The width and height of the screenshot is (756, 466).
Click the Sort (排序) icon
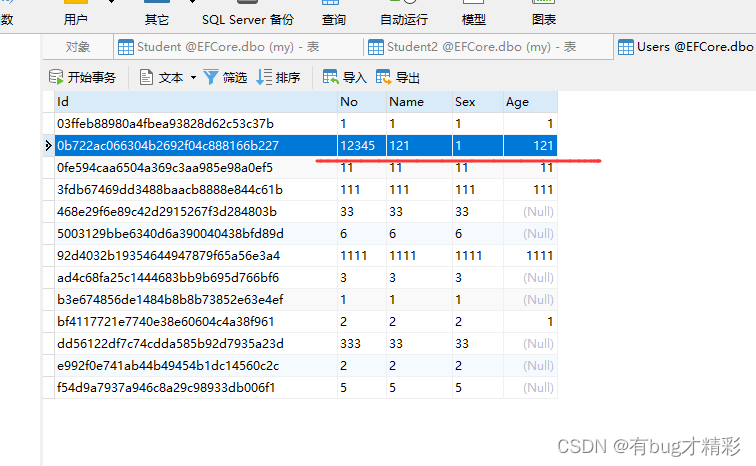pyautogui.click(x=264, y=77)
